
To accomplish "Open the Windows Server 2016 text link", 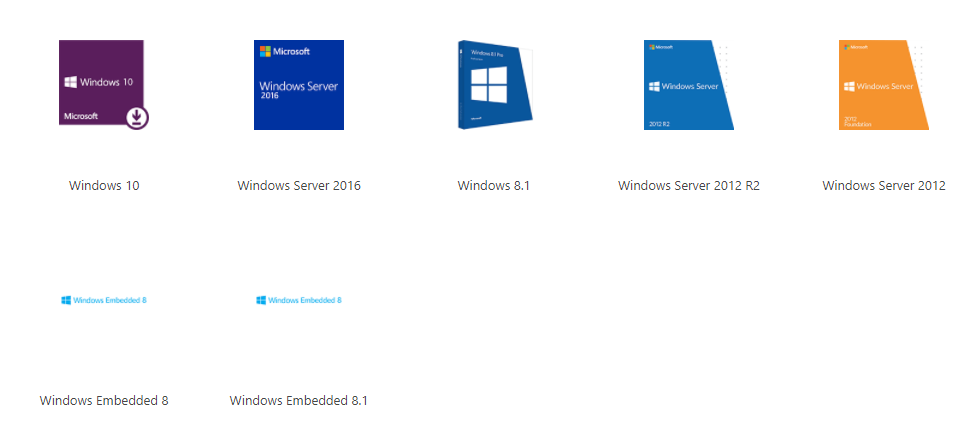I will click(x=299, y=185).
